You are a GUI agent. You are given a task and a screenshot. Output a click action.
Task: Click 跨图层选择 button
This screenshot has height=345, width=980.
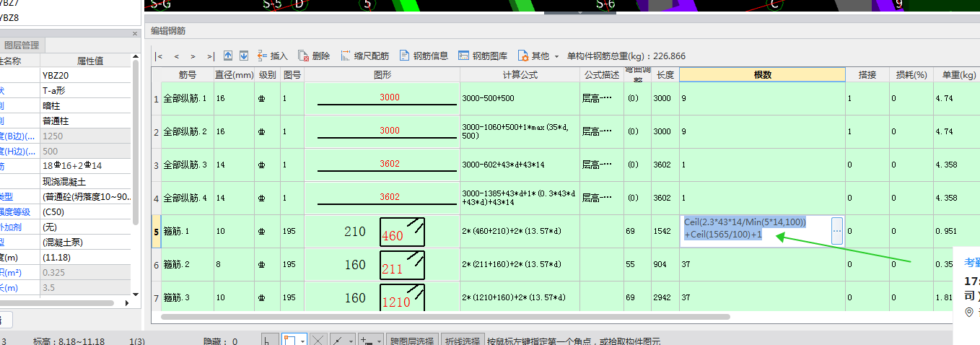pyautogui.click(x=412, y=340)
